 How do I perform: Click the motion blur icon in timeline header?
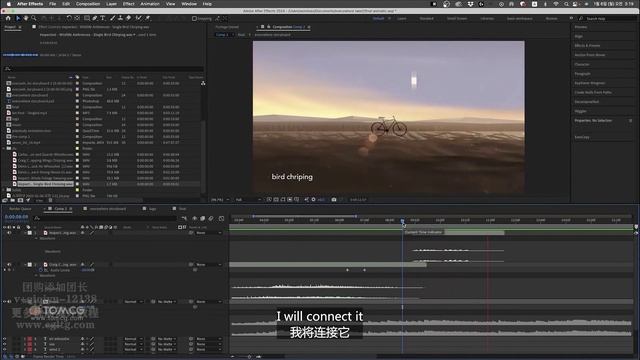211,218
